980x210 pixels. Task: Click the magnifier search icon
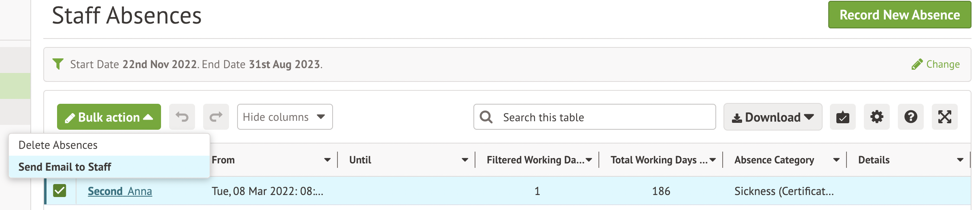[x=486, y=117]
